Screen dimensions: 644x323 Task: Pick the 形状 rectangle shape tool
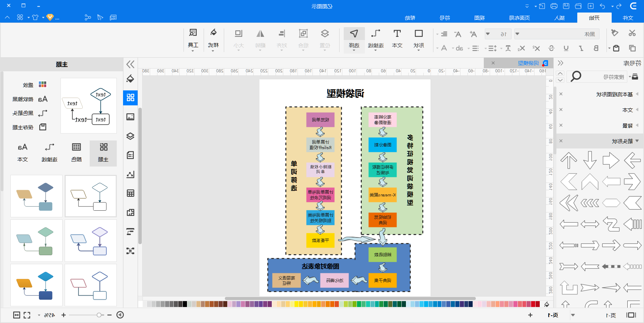click(x=419, y=39)
